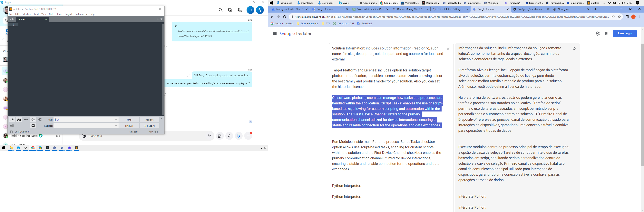Toggle wrap search option
This screenshot has height=212, width=644.
coord(33,120)
